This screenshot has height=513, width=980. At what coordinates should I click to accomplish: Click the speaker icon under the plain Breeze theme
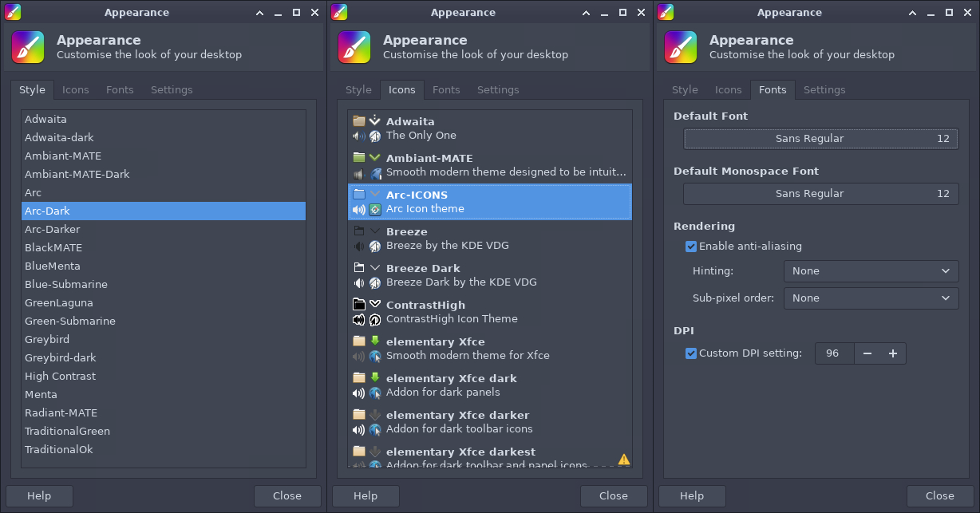click(x=359, y=247)
